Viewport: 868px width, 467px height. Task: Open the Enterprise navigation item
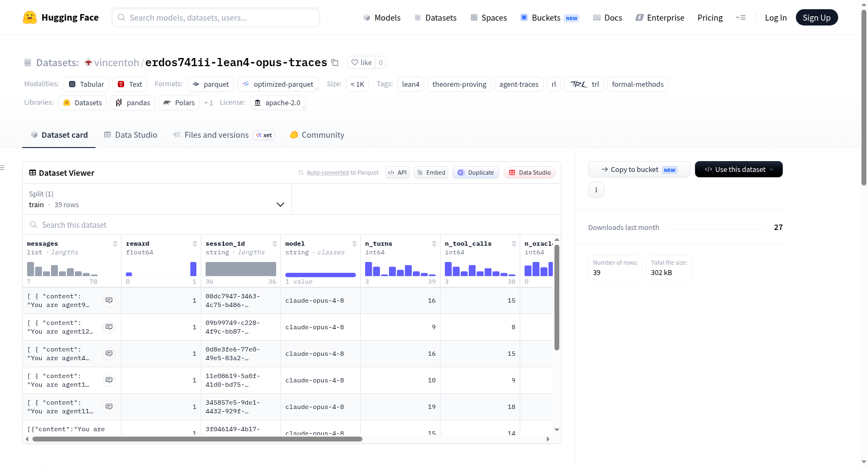coord(660,17)
